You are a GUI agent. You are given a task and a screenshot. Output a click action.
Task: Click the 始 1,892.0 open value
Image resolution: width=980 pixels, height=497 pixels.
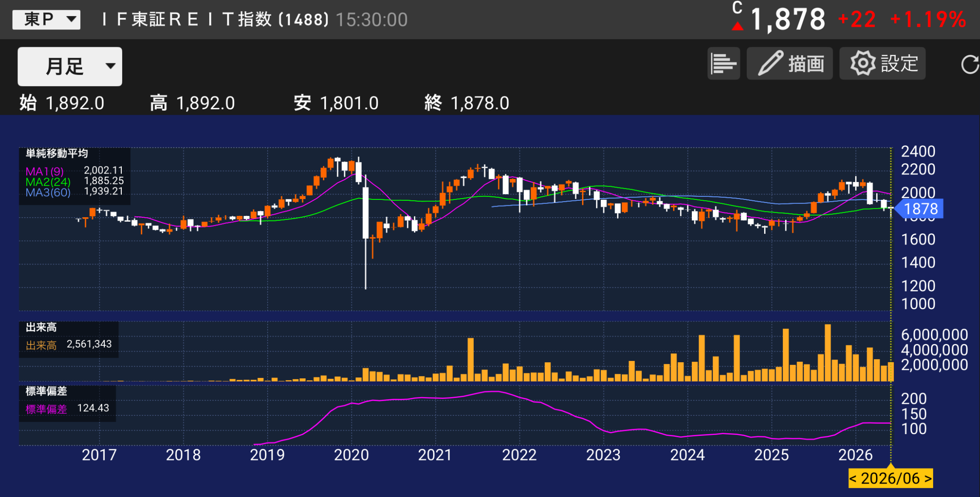coord(62,103)
